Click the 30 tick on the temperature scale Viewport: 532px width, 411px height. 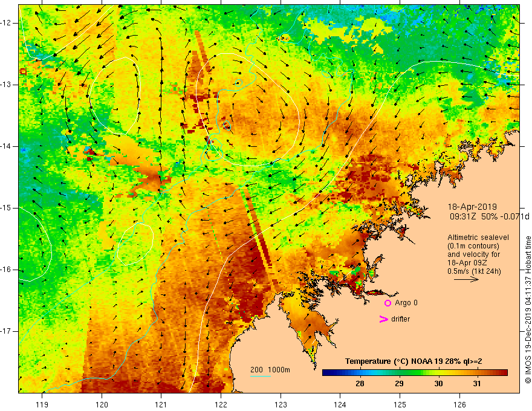[438, 384]
